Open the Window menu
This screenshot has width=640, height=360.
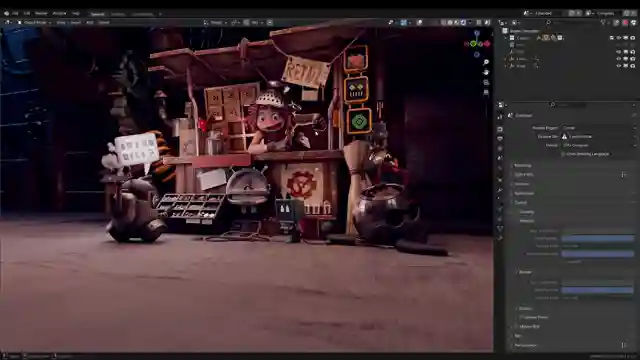click(59, 13)
